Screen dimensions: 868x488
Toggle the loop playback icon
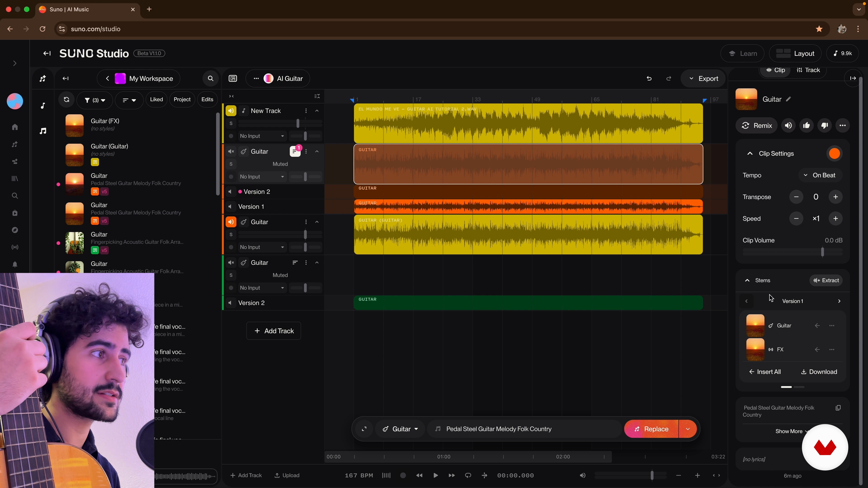[x=468, y=475]
